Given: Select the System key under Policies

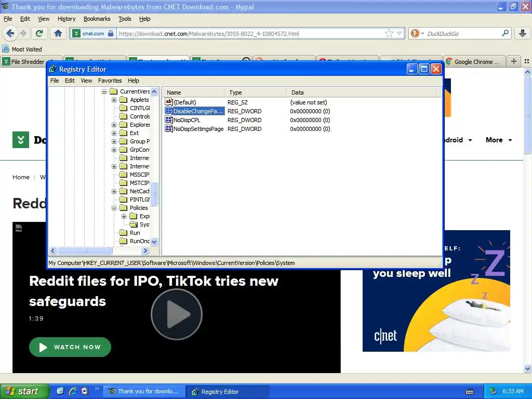Looking at the screenshot, I should [x=144, y=224].
